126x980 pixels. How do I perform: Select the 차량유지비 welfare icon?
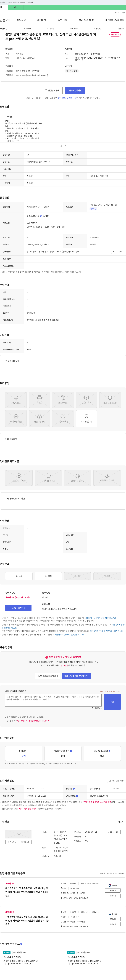(63, 400)
